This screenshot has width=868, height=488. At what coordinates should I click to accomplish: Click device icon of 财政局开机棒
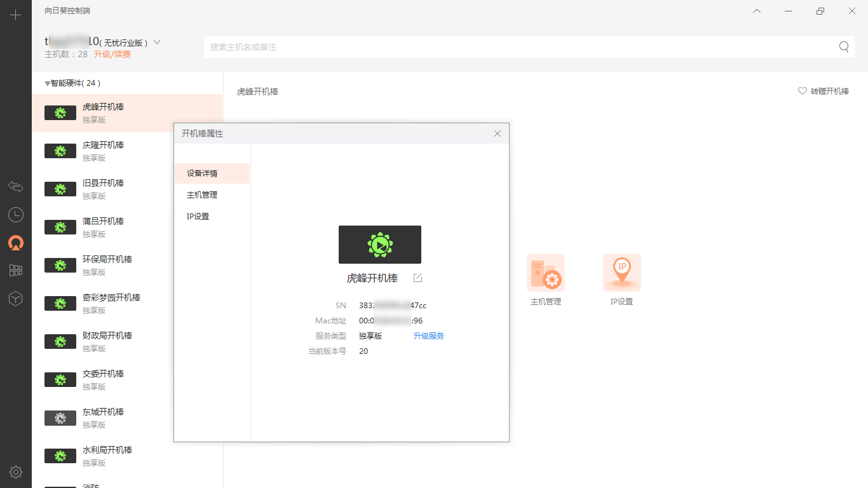coord(60,342)
